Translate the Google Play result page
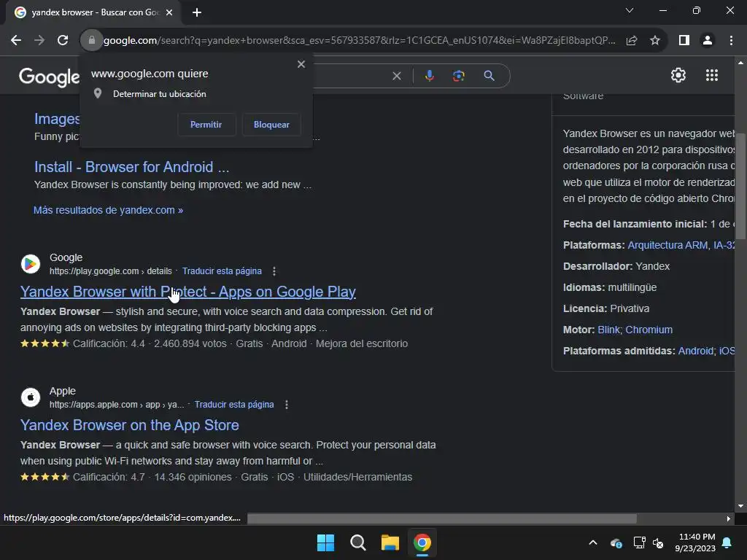This screenshot has width=747, height=560. [222, 271]
